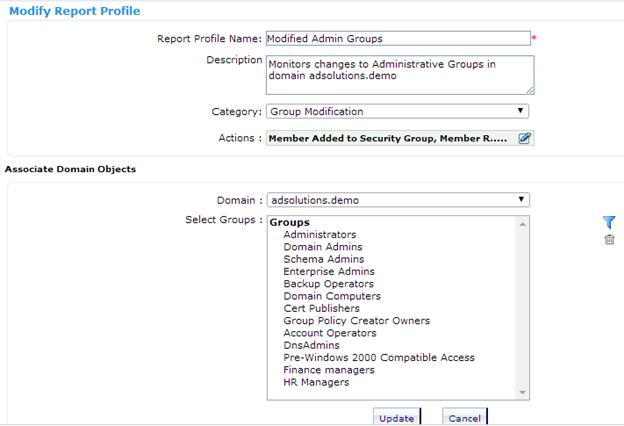
Task: Select DnsAdmins group
Action: point(311,345)
